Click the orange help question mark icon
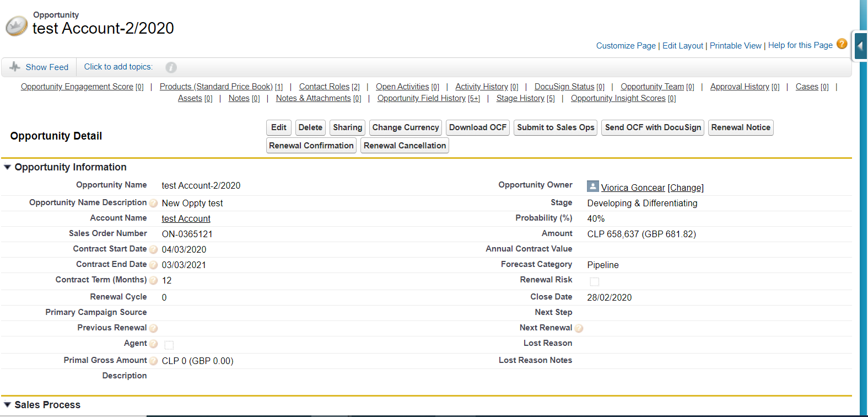868x417 pixels. pos(842,44)
